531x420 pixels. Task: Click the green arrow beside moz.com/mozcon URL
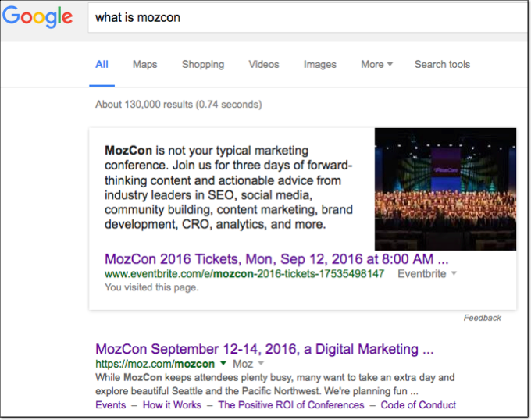point(223,364)
